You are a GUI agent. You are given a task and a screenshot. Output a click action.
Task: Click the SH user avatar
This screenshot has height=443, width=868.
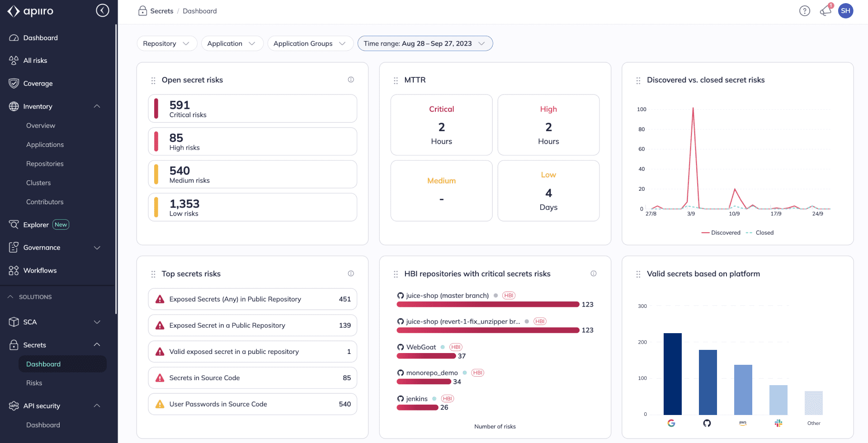pyautogui.click(x=846, y=10)
